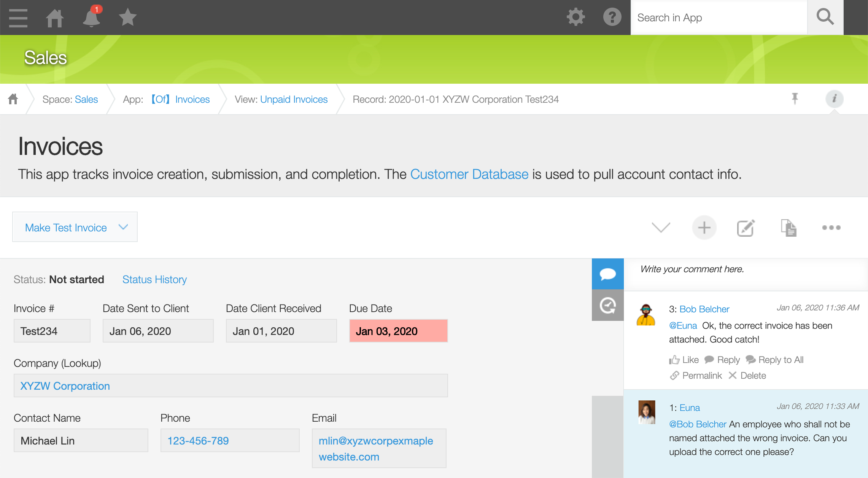Viewport: 868px width, 478px height.
Task: Collapse the record details with the chevron
Action: coord(660,227)
